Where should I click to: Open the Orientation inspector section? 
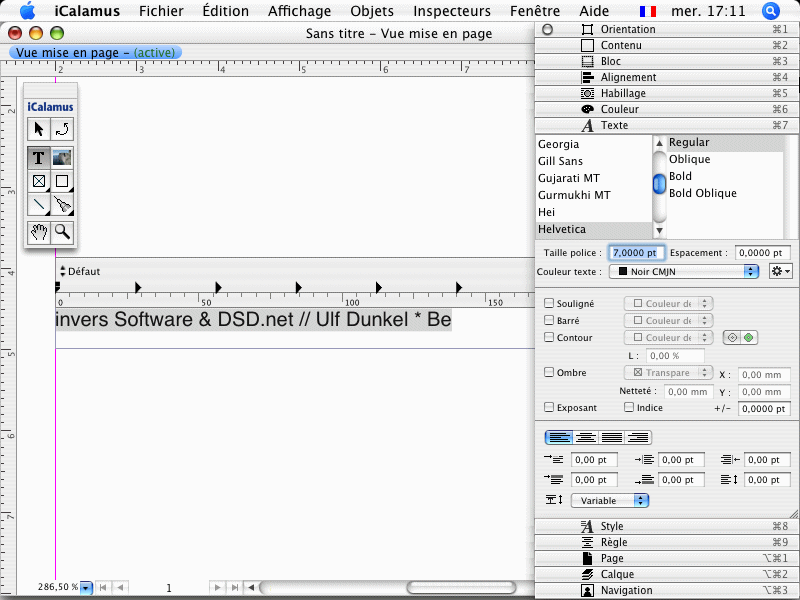pos(666,29)
